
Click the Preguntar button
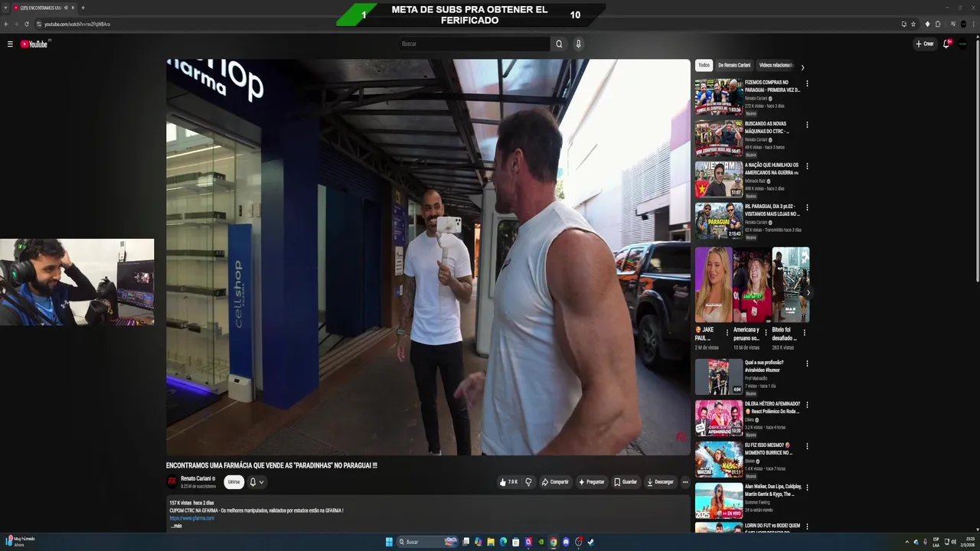tap(592, 482)
